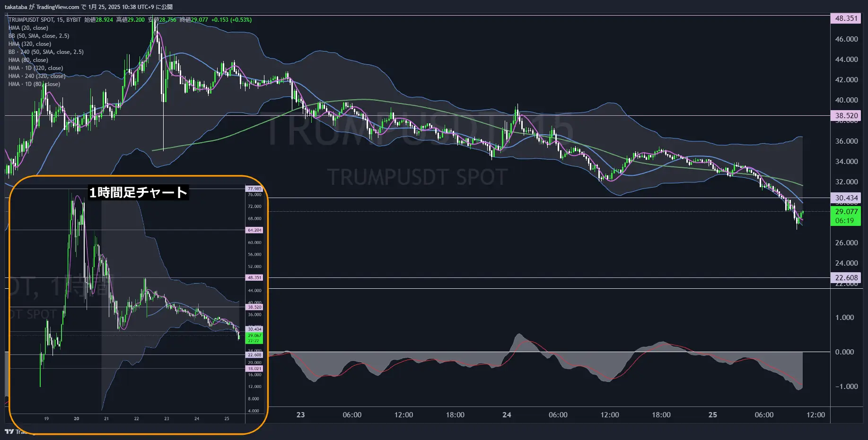The height and width of the screenshot is (440, 868).
Task: Click the 72.000 tick in the hourly inset
Action: (x=254, y=207)
